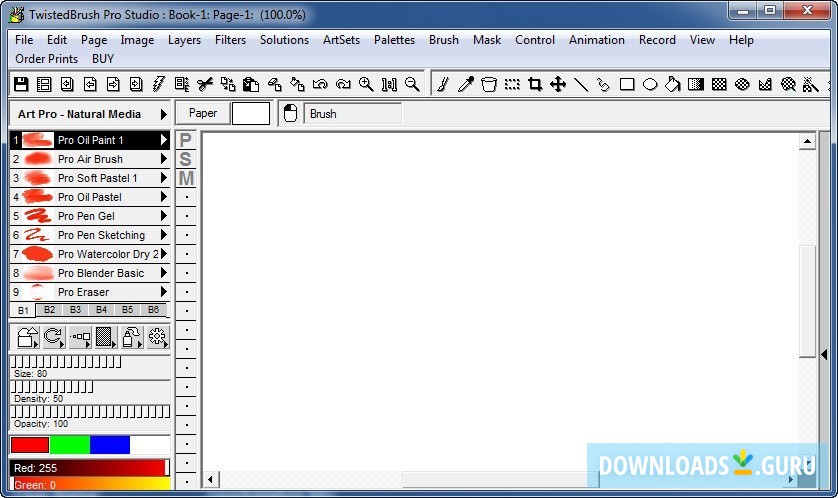This screenshot has width=838, height=498.
Task: Click the lightning bolt quick command icon
Action: pyautogui.click(x=159, y=84)
